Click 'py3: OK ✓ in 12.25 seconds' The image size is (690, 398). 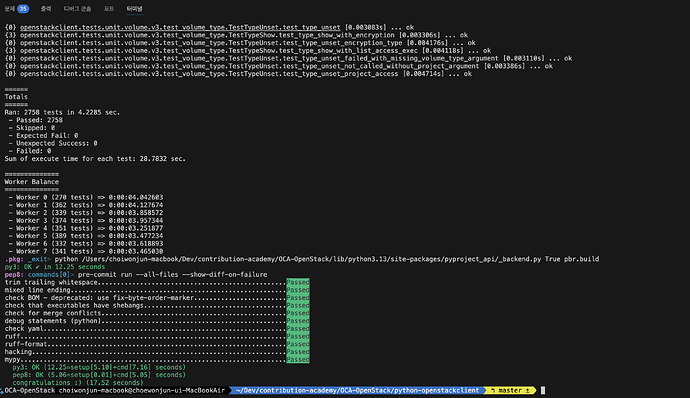[x=55, y=267]
